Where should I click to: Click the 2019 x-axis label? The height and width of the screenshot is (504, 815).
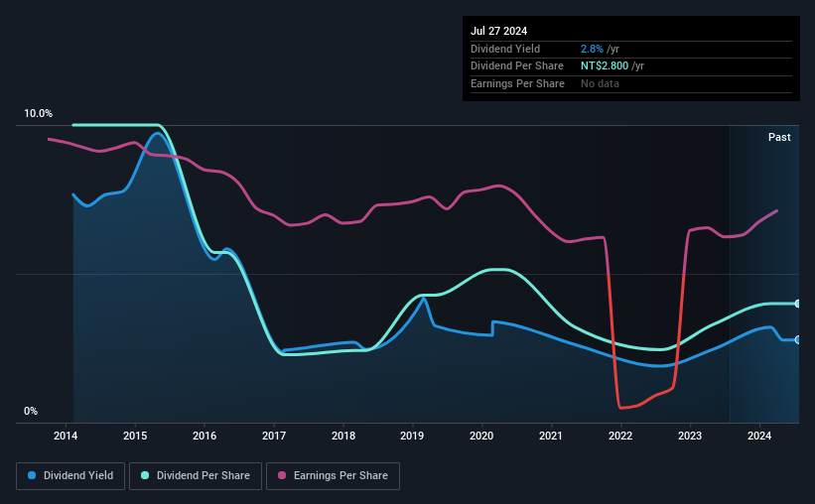point(412,436)
